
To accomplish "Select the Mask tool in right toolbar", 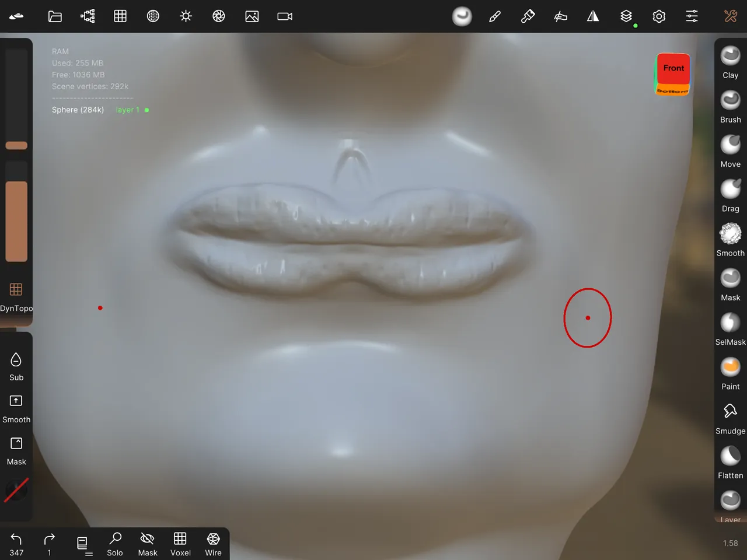I will (x=731, y=285).
